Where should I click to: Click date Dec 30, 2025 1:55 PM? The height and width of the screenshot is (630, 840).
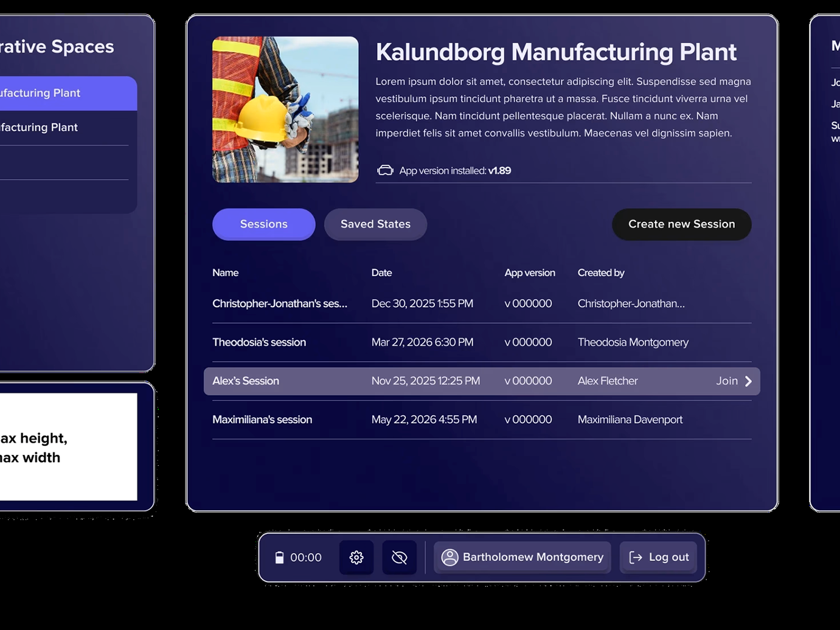[x=422, y=303]
